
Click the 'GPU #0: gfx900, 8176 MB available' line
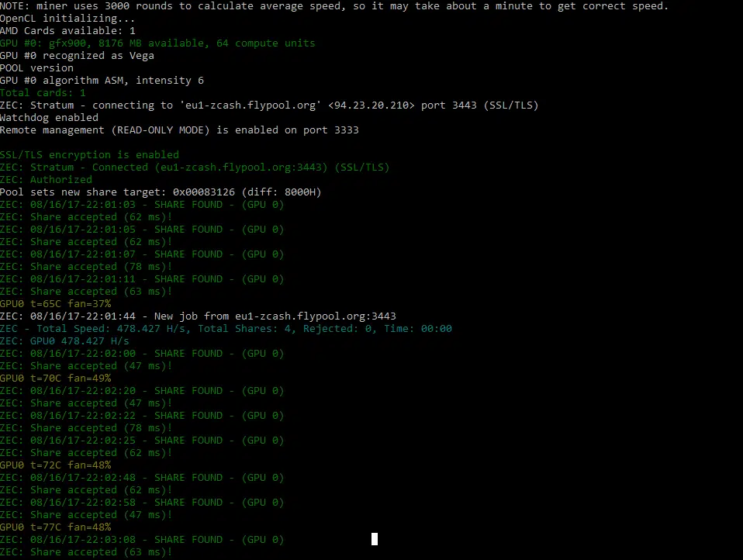157,43
